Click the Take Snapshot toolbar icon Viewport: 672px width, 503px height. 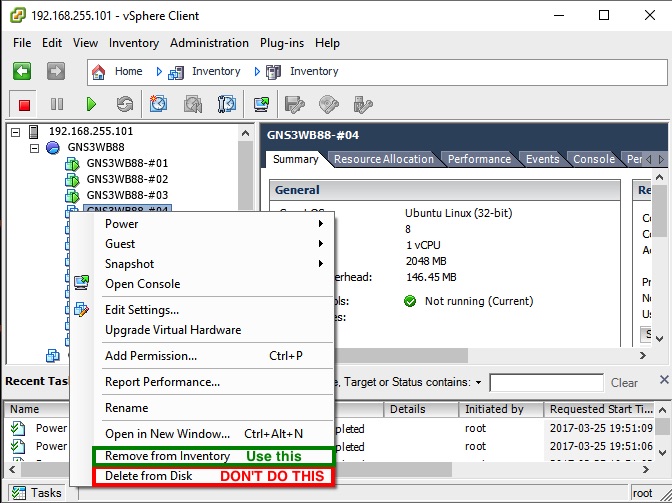(x=159, y=104)
